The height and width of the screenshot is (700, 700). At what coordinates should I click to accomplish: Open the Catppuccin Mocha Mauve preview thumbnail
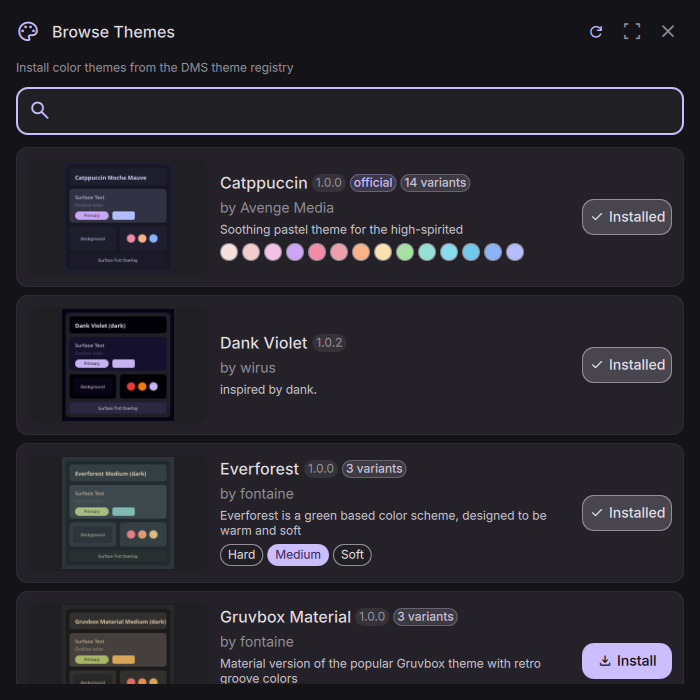coord(118,217)
